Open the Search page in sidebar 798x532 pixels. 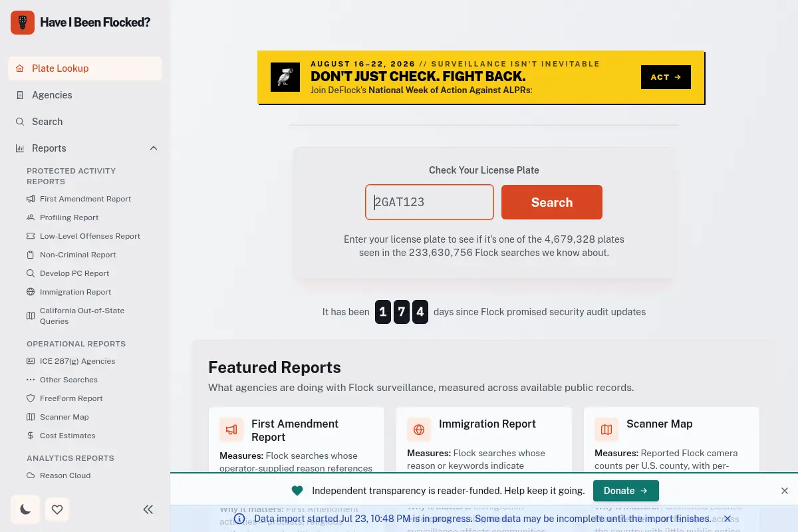tap(85, 122)
